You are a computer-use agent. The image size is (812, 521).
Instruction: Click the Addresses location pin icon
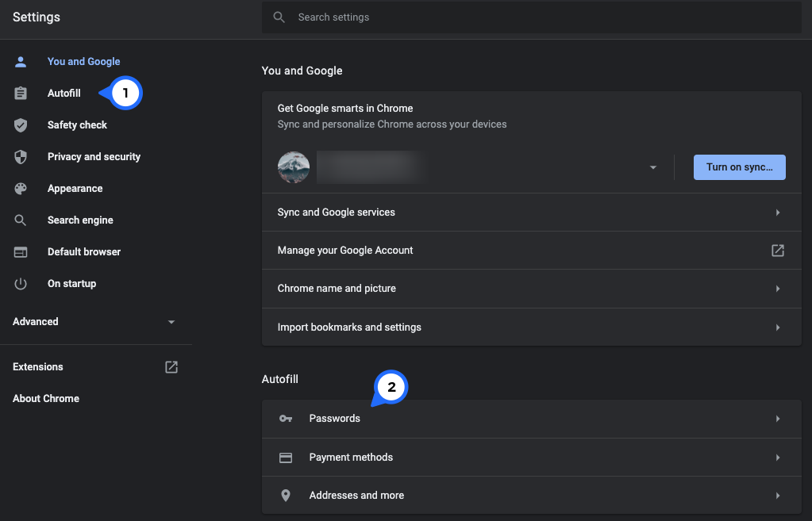pos(286,496)
